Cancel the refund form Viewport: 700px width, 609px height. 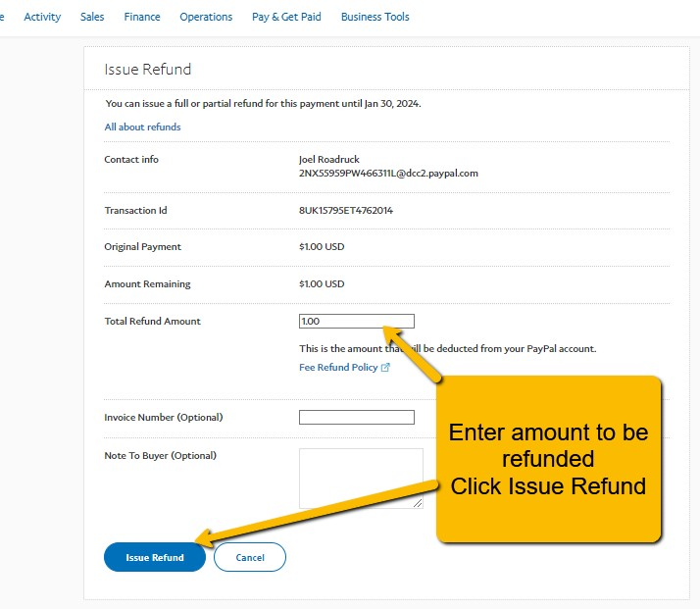click(x=250, y=557)
